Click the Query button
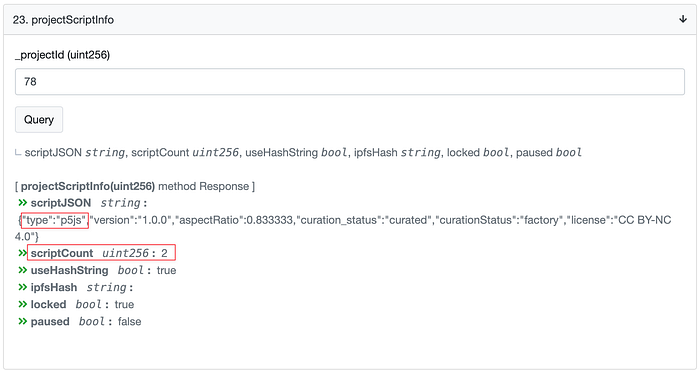Screen dimensions: 700x374 (39, 120)
